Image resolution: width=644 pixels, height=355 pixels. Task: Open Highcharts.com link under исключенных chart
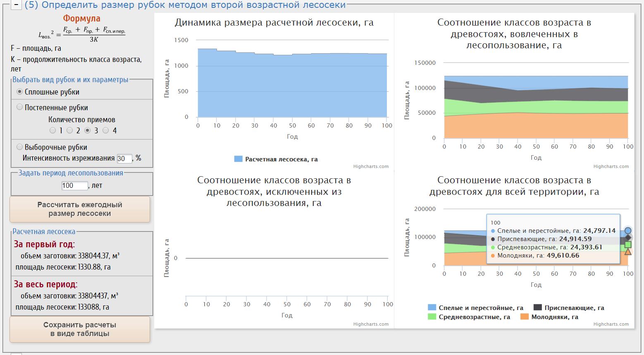tap(371, 324)
